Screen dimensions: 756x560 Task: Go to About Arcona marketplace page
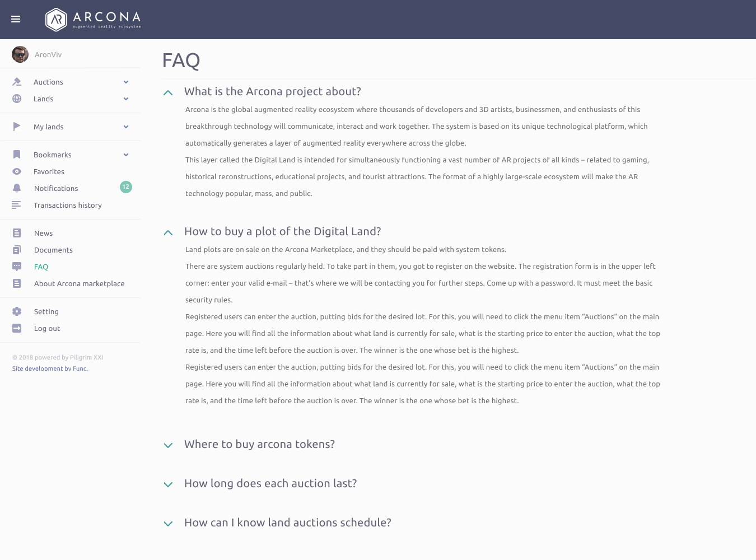pos(79,283)
